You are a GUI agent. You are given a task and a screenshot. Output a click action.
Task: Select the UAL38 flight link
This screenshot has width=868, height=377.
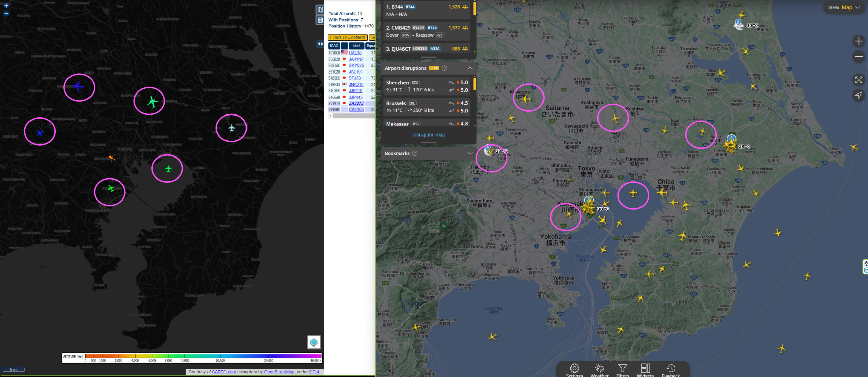355,53
